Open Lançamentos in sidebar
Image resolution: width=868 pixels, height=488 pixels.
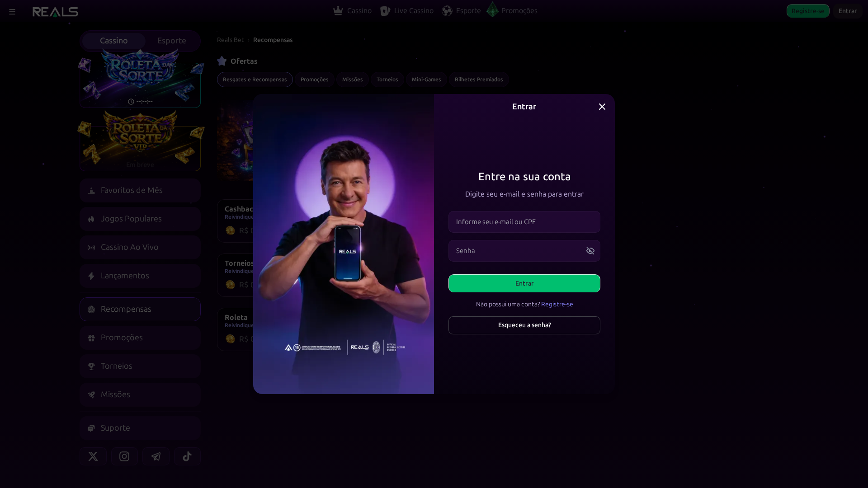[140, 276]
